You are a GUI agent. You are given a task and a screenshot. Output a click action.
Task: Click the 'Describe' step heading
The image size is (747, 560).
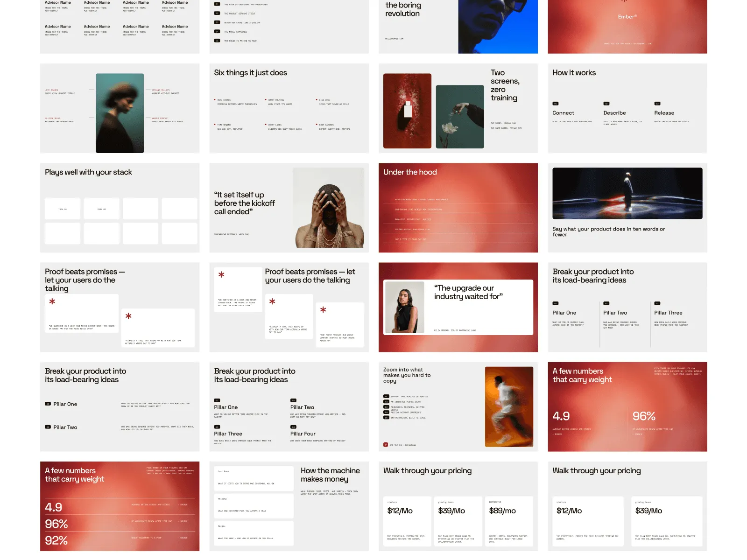(614, 113)
